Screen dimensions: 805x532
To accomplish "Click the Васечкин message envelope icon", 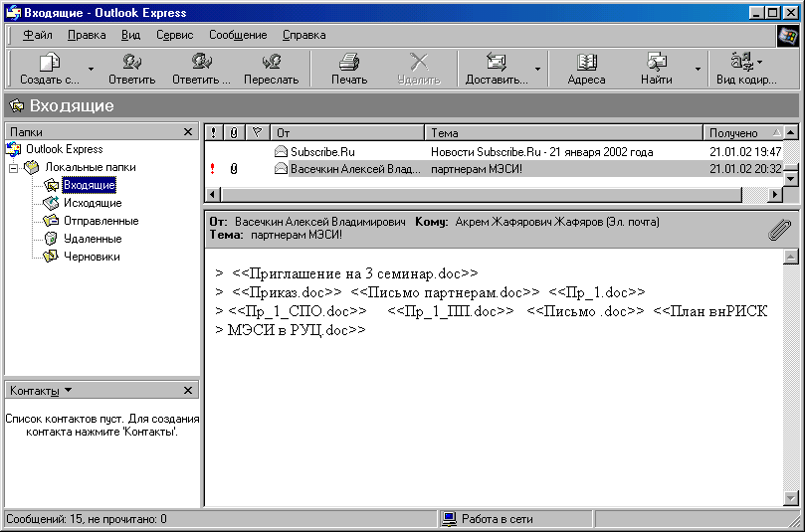I will pos(281,168).
